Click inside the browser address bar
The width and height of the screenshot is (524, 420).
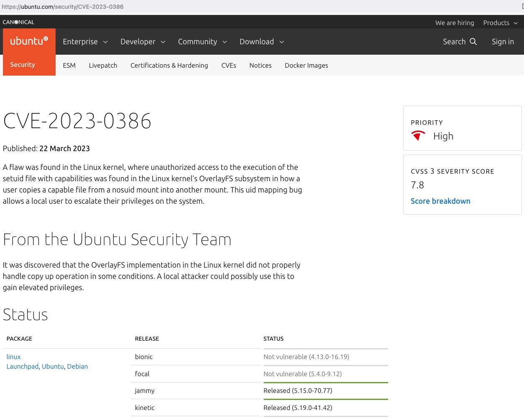point(63,7)
